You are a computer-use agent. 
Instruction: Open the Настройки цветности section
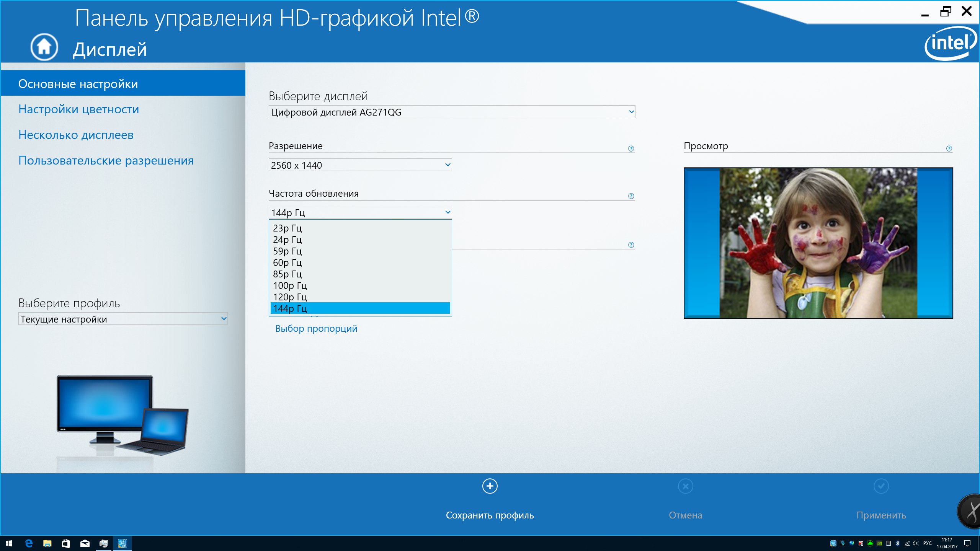click(x=78, y=109)
